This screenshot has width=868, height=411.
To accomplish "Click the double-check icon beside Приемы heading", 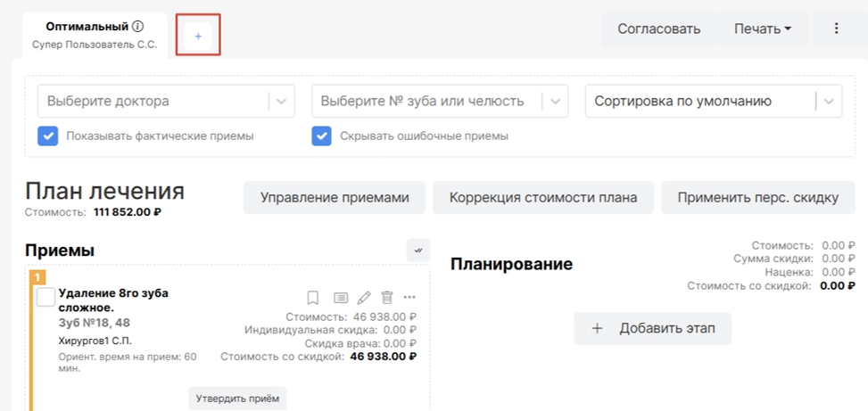I will tap(417, 251).
